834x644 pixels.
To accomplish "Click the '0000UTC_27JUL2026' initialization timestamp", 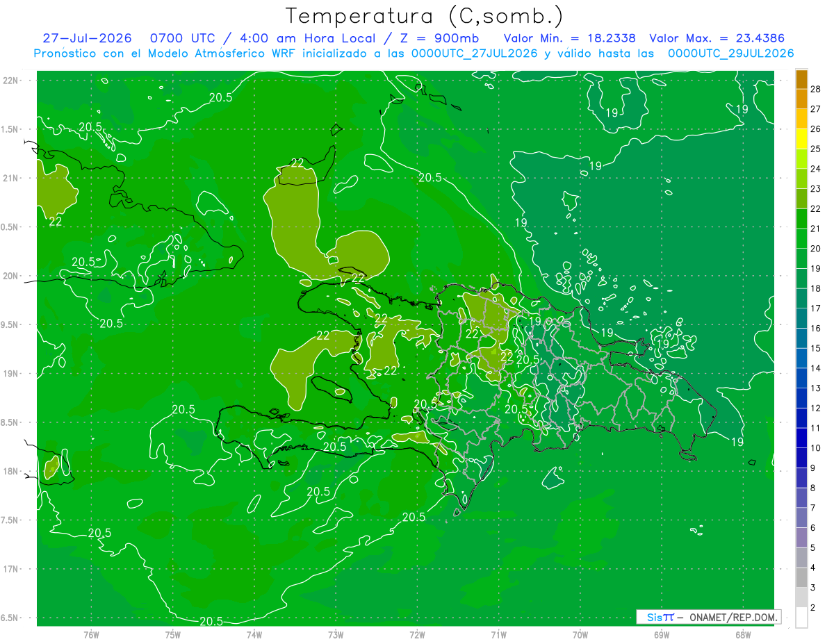I will [474, 53].
